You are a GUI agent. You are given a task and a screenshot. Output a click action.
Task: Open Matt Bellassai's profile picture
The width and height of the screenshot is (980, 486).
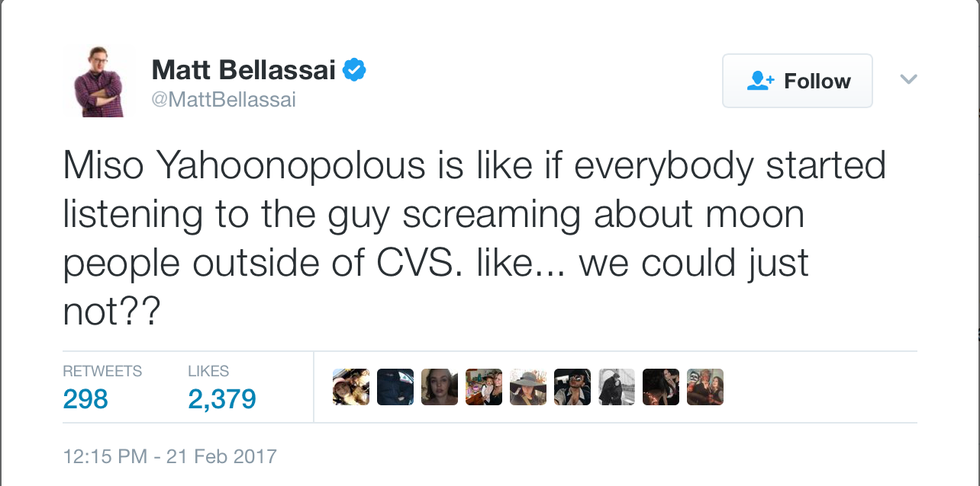coord(98,81)
